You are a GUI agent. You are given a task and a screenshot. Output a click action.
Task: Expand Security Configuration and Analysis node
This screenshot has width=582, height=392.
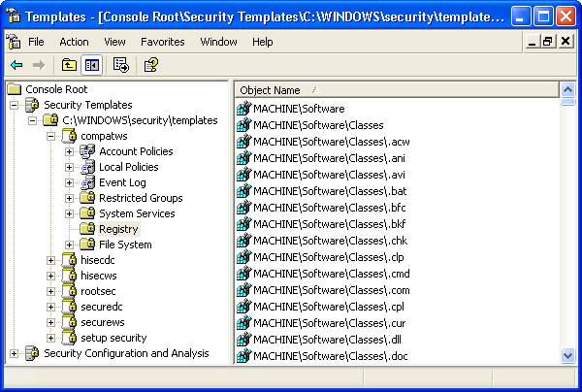(x=14, y=353)
